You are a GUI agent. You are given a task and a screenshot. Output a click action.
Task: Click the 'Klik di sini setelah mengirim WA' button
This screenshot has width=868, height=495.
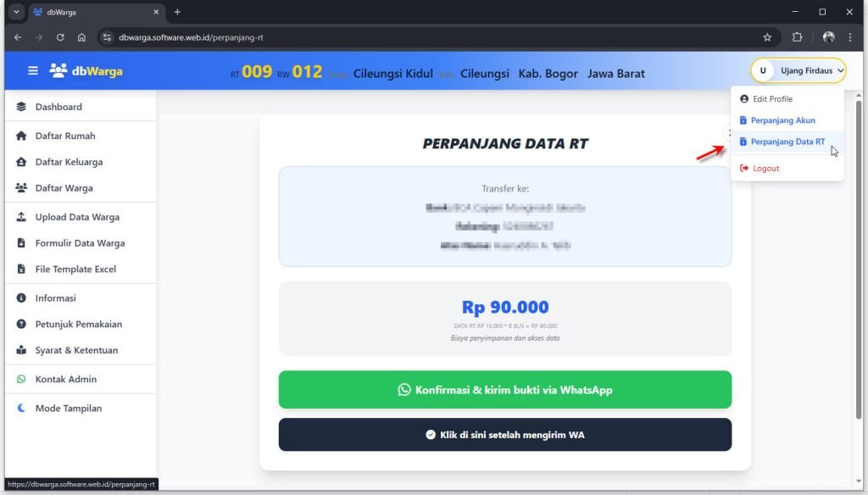504,435
